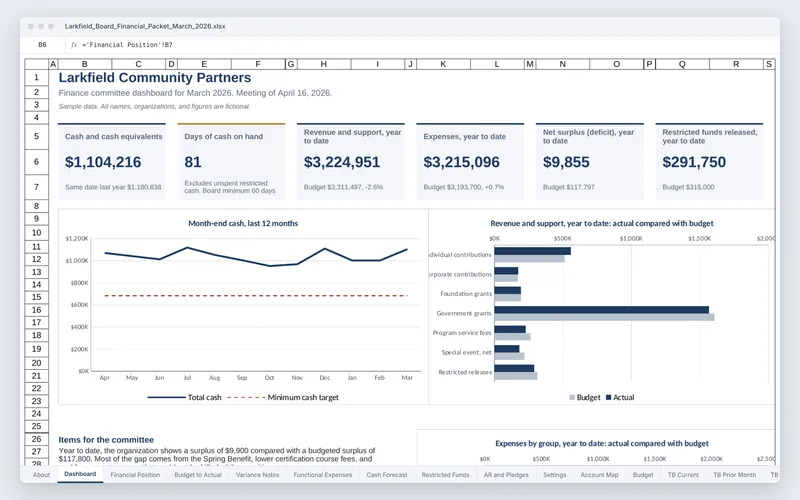Image resolution: width=800 pixels, height=500 pixels.
Task: Select row 1 header
Action: click(37, 78)
